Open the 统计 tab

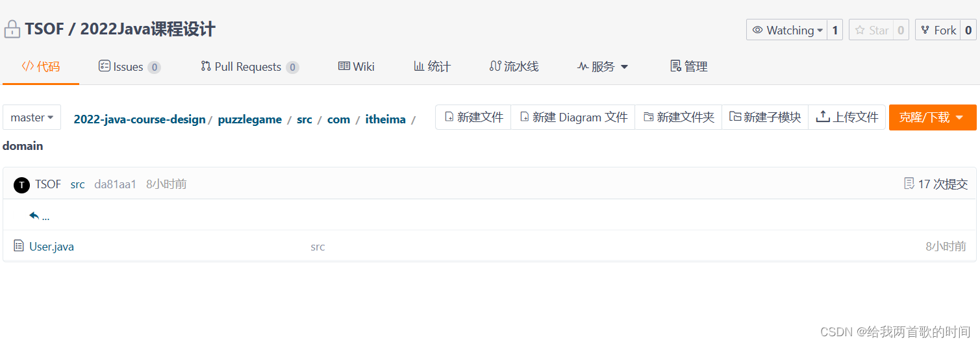coord(432,66)
